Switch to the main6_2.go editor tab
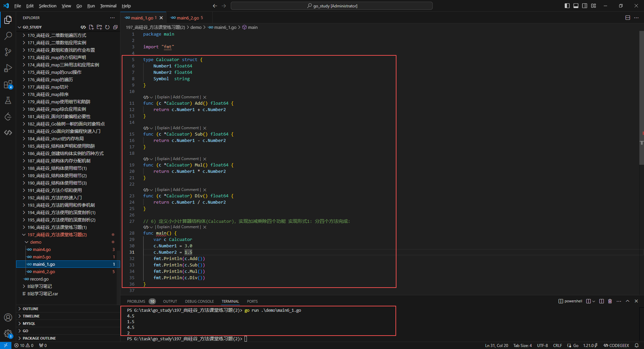Screen dimensions: 644x349 coord(188,18)
